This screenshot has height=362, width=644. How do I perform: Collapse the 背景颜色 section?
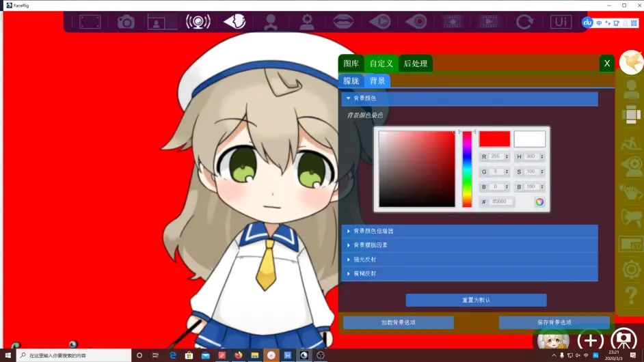point(470,98)
